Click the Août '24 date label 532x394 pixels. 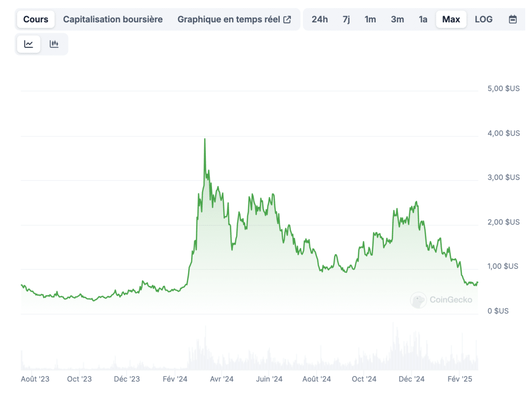(316, 379)
